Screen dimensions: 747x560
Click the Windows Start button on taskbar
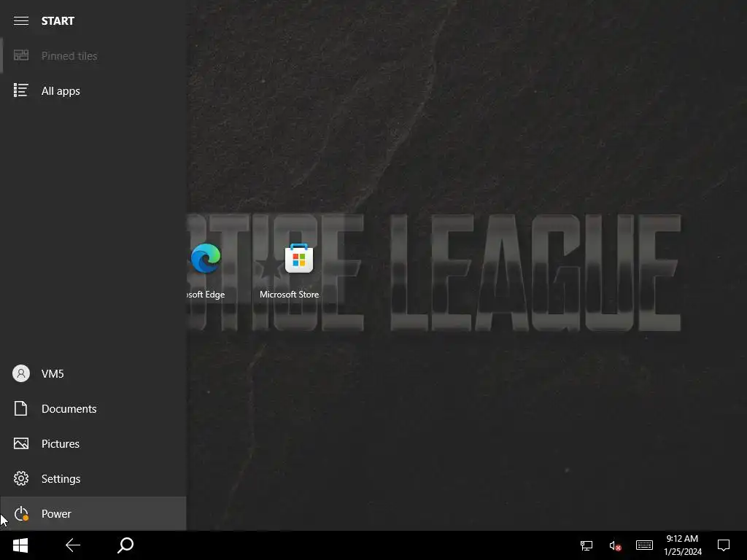20,545
